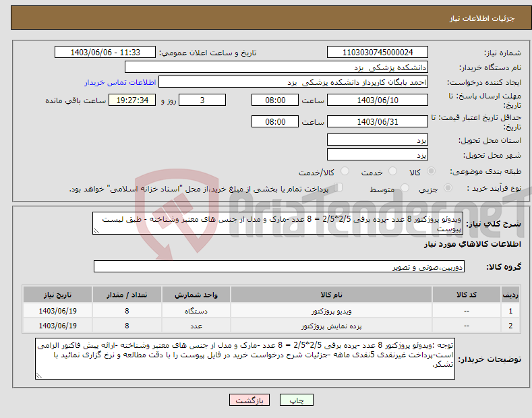Click the گروه کالا field دوربین،صوتی و تصویر
Image resolution: width=532 pixels, height=418 pixels.
[279, 267]
